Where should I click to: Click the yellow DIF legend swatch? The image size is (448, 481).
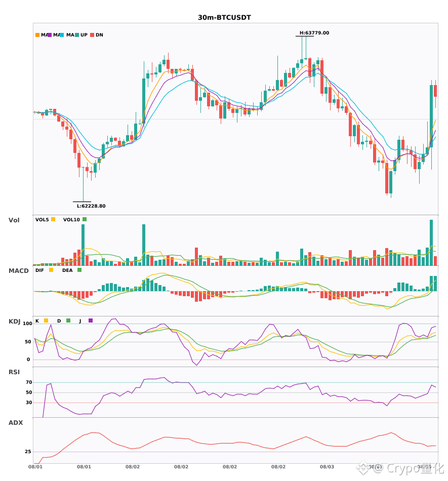point(51,270)
